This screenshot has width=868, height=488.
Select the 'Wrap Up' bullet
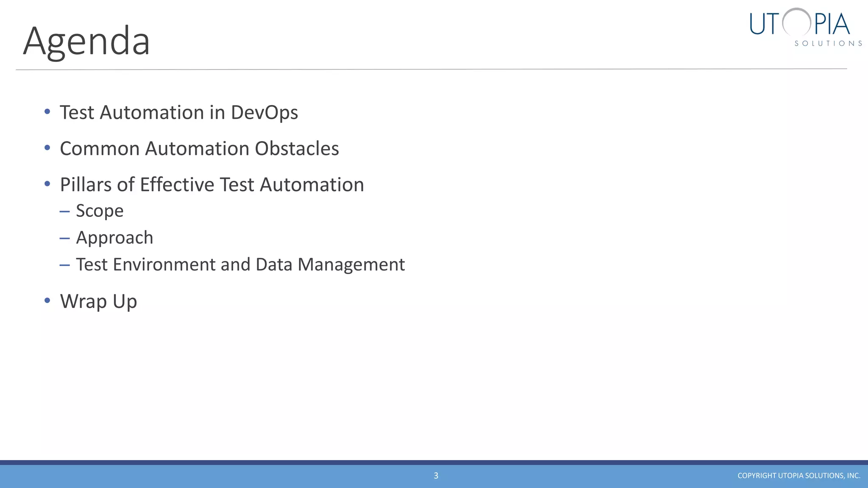98,302
